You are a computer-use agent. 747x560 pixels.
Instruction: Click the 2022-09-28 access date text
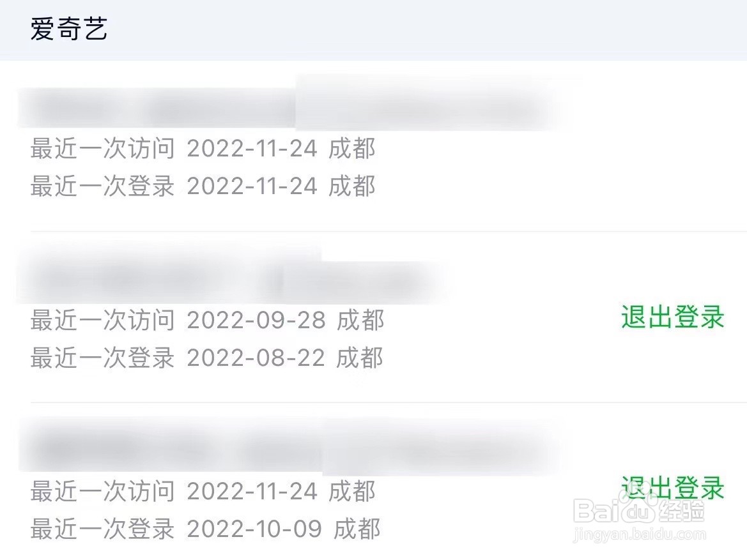(x=256, y=321)
